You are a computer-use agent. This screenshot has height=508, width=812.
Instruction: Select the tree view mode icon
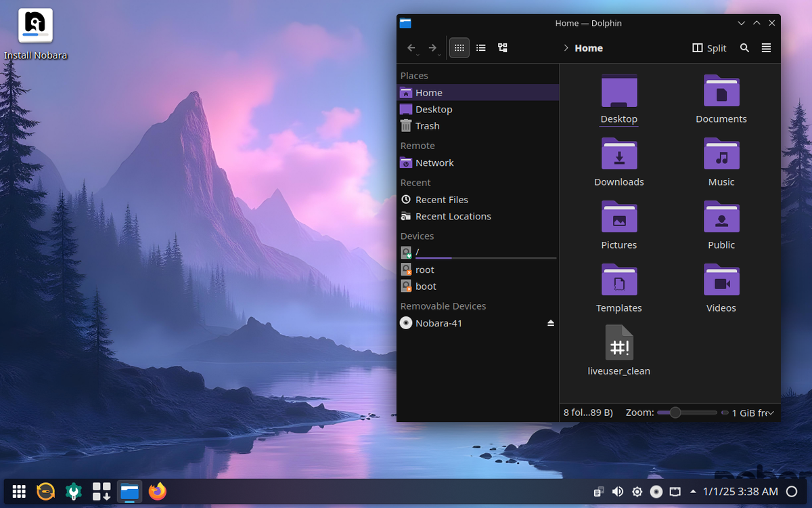(x=502, y=47)
